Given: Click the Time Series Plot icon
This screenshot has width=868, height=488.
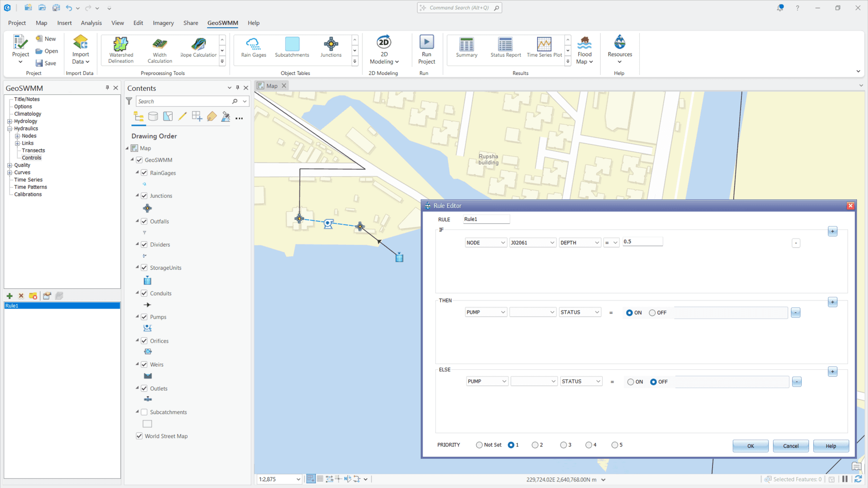Looking at the screenshot, I should pos(544,47).
